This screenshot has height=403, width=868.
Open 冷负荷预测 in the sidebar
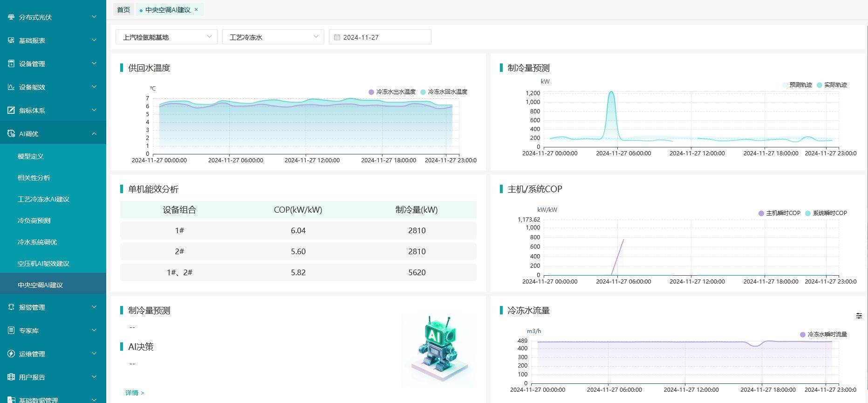point(34,221)
